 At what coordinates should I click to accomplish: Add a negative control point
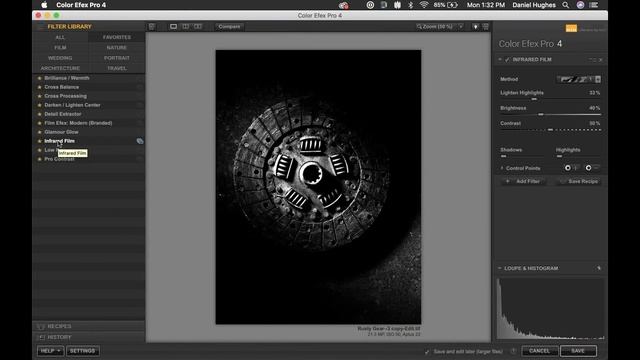pyautogui.click(x=592, y=168)
